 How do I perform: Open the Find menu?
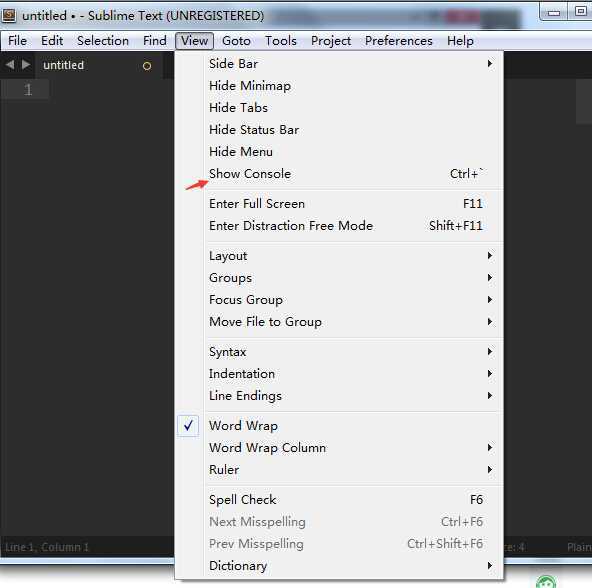[155, 40]
